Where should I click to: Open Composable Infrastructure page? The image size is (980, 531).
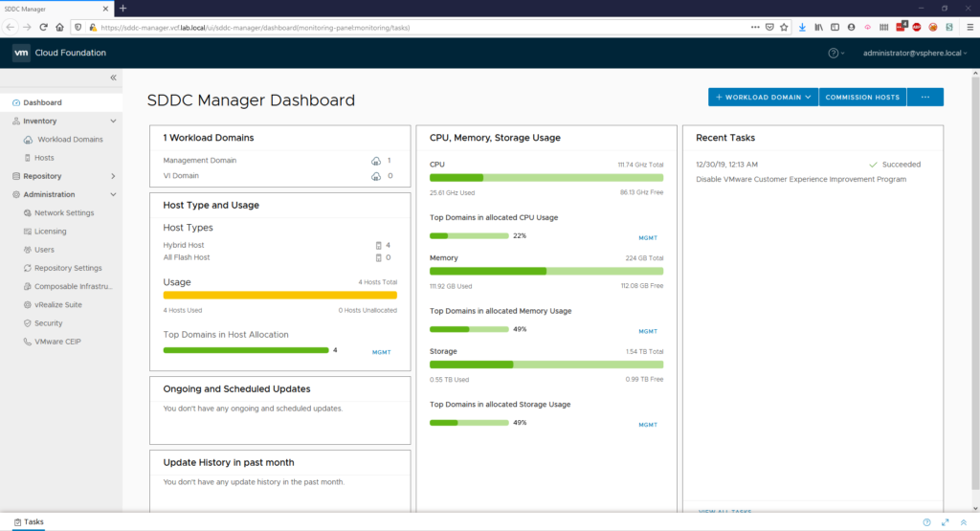click(74, 286)
